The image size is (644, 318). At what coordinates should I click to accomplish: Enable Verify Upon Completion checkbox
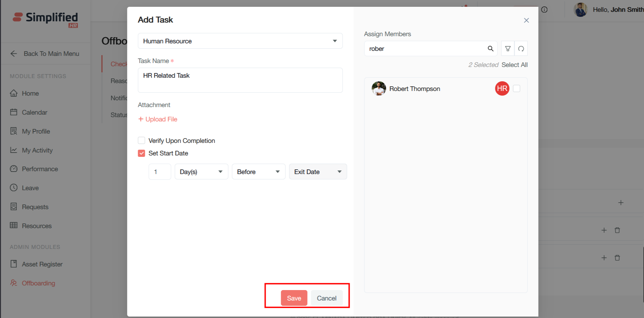coord(142,140)
